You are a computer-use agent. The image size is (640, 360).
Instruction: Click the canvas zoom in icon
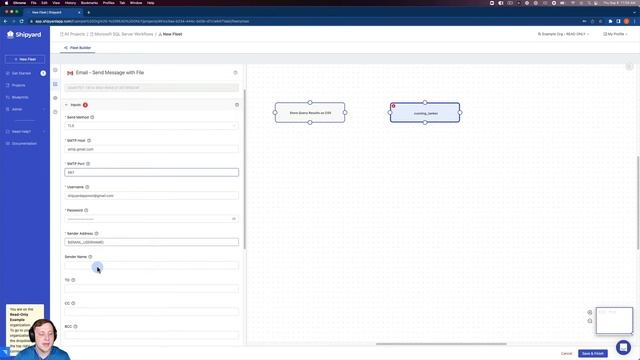click(590, 312)
